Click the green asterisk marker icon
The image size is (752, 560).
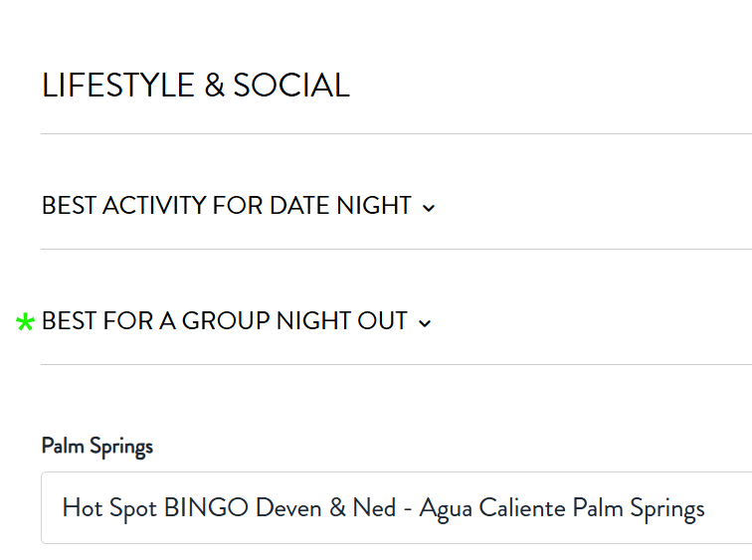pos(26,322)
